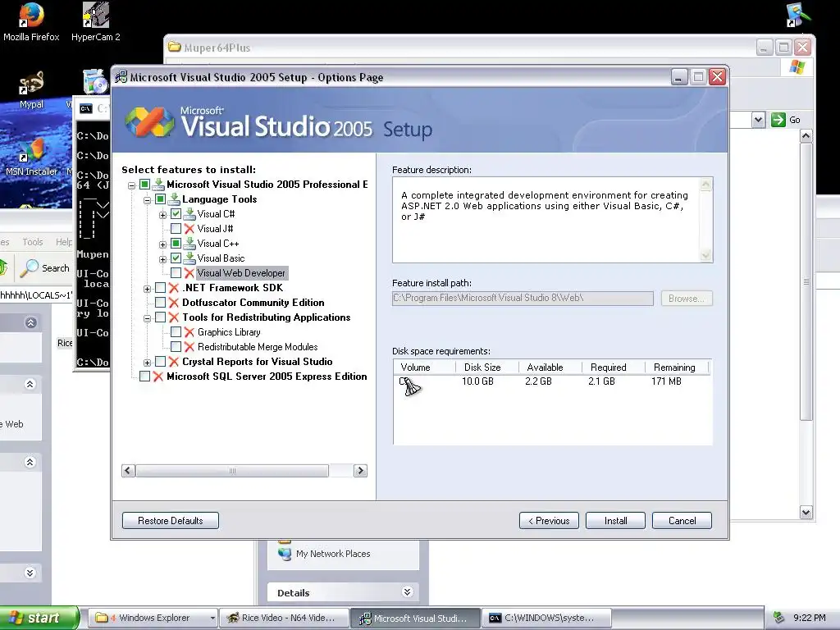Viewport: 840px width, 630px height.
Task: Uncheck the Visual C# checkbox
Action: click(176, 214)
